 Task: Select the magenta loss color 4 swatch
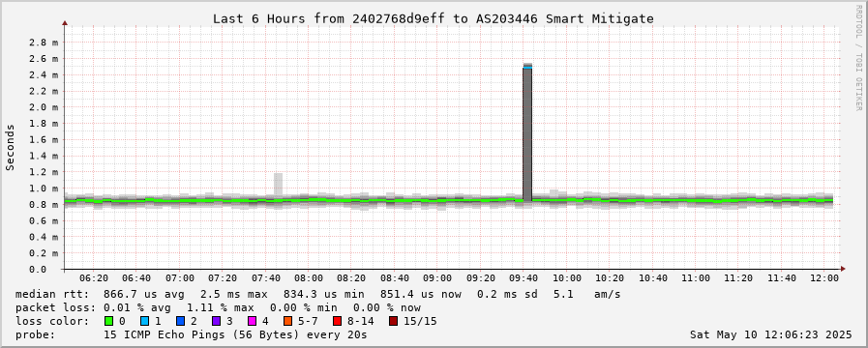pos(251,321)
